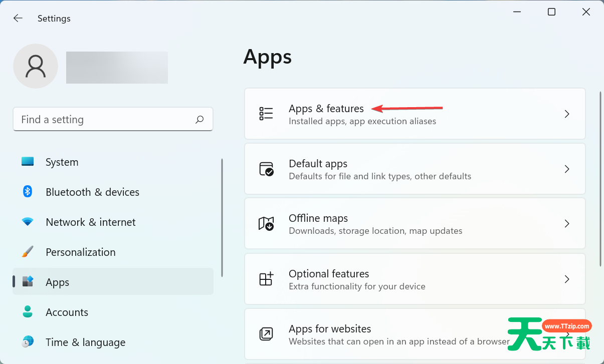The height and width of the screenshot is (364, 604).
Task: Go to Accounts in the sidebar
Action: click(67, 312)
